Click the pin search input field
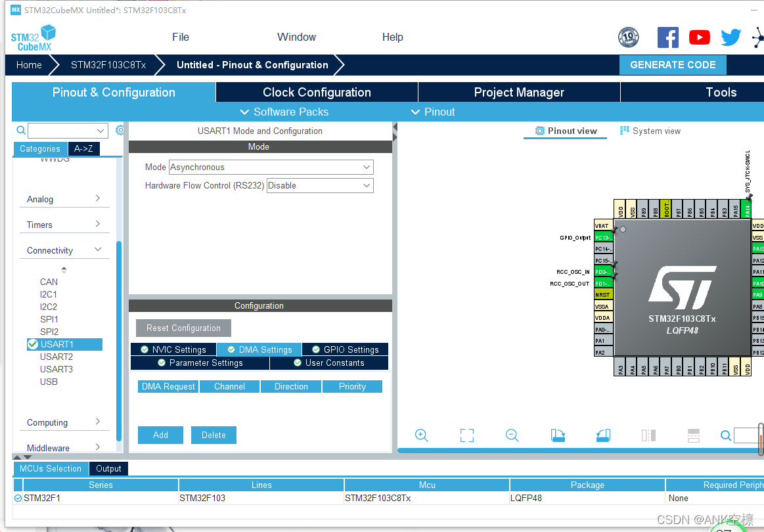 pyautogui.click(x=746, y=435)
